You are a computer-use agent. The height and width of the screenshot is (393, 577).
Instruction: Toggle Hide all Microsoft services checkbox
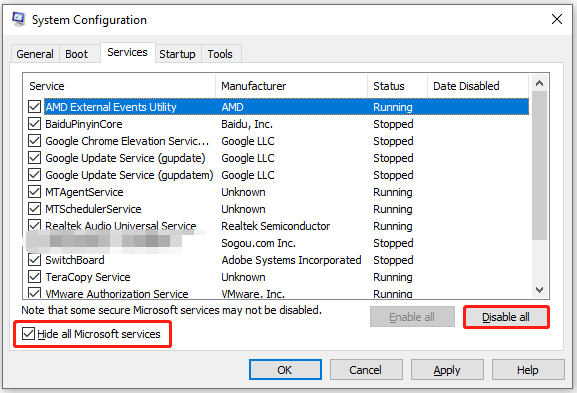point(28,334)
